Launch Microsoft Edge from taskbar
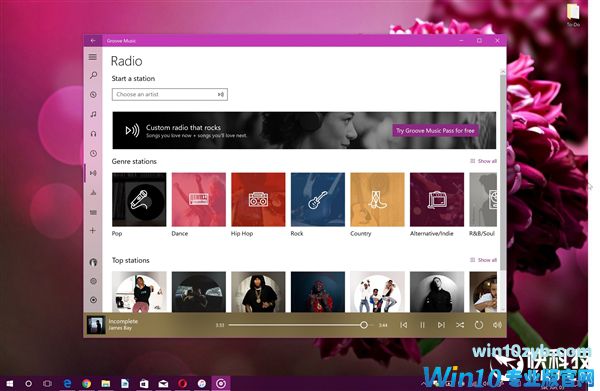Screen dimensions: 600x391 pos(67,383)
